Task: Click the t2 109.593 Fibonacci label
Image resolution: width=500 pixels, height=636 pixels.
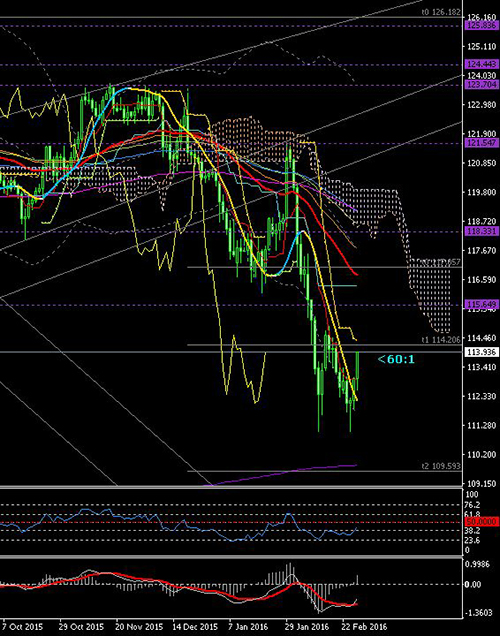Action: (x=441, y=466)
